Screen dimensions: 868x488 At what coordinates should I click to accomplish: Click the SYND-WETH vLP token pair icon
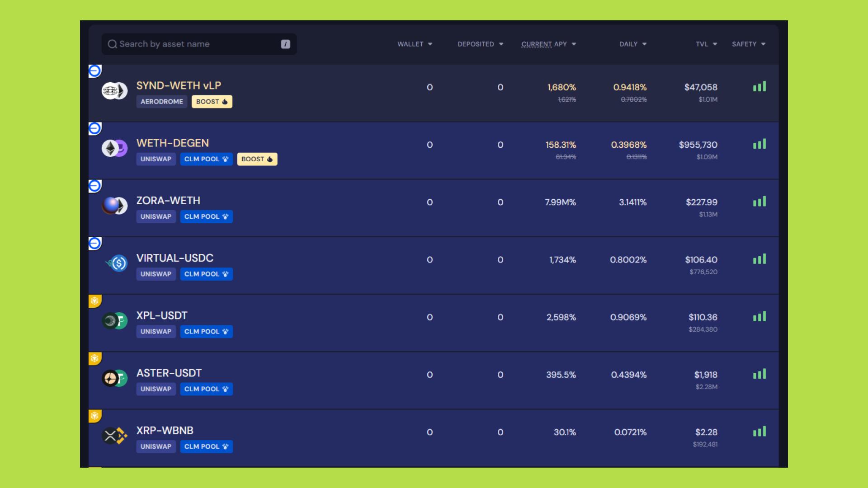114,91
